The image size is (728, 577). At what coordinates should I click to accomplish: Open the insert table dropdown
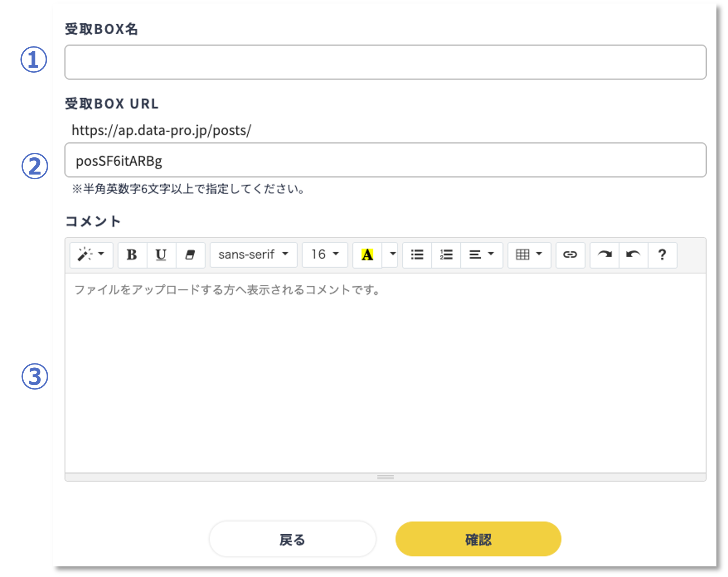529,255
